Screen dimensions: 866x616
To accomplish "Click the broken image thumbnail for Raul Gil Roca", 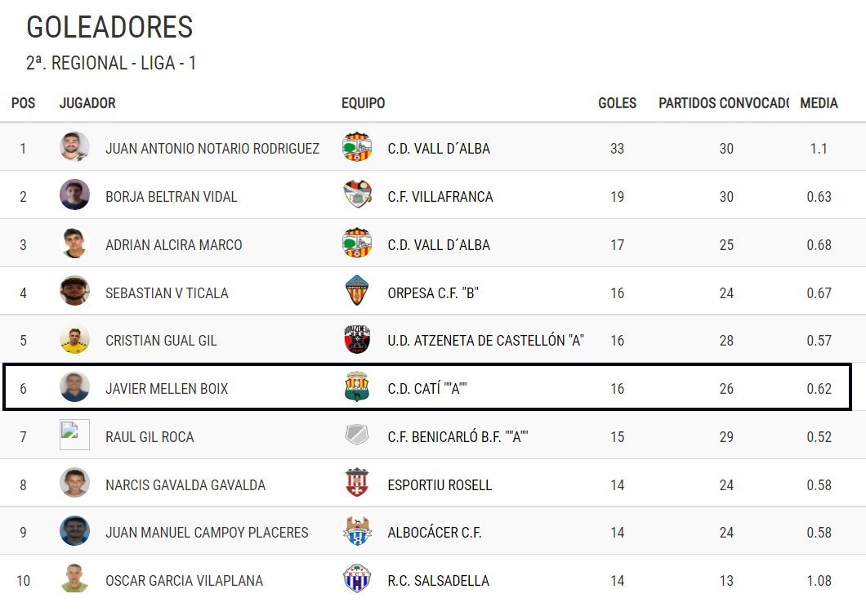I will click(74, 435).
